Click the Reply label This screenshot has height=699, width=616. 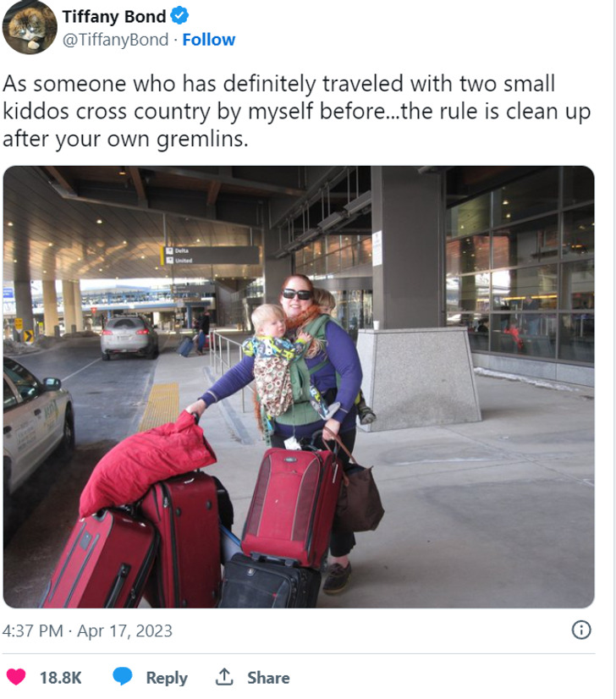[x=166, y=677]
